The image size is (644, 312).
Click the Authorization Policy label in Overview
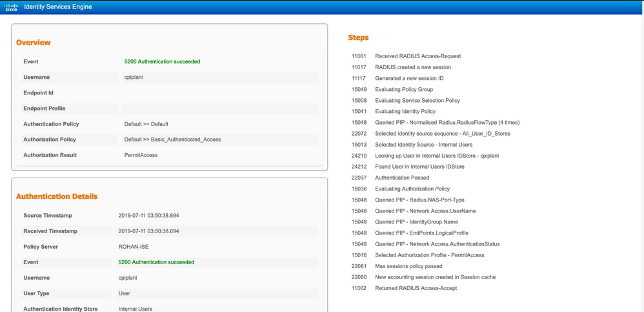50,140
